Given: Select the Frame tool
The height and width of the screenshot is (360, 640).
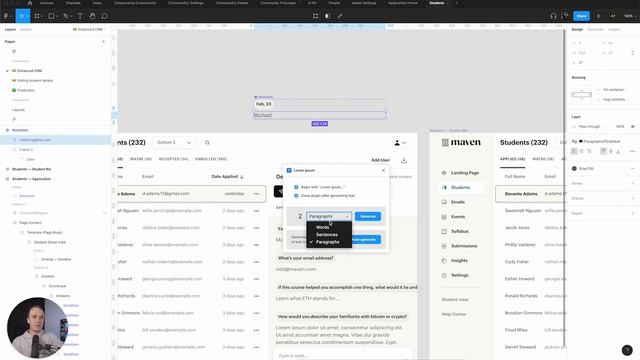Looking at the screenshot, I should tap(37, 16).
